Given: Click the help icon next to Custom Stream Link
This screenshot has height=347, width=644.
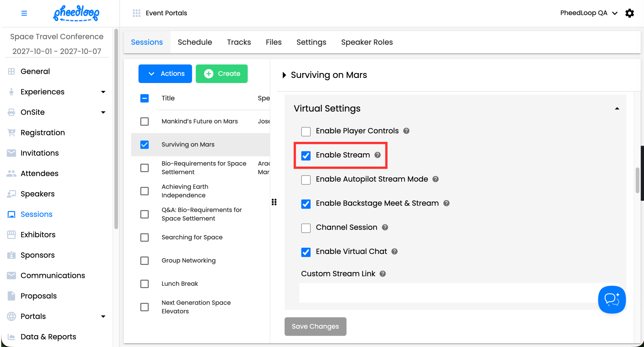Looking at the screenshot, I should coord(382,274).
